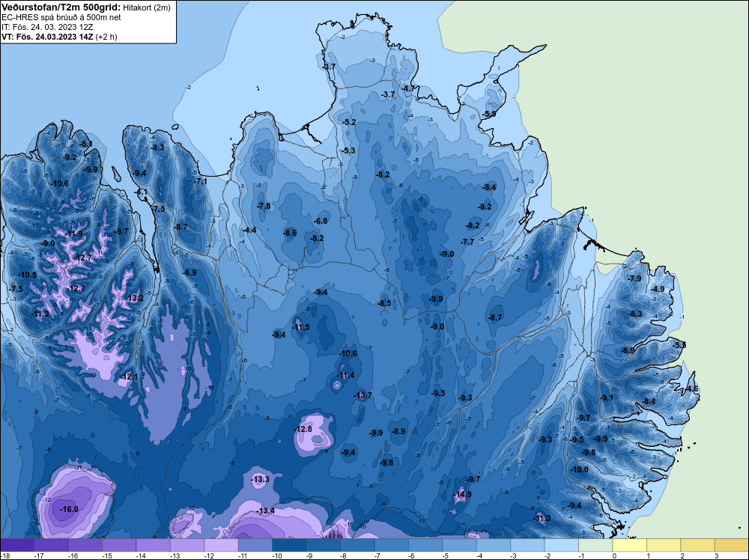
Task: Click the legend label '0'
Action: pos(614,556)
